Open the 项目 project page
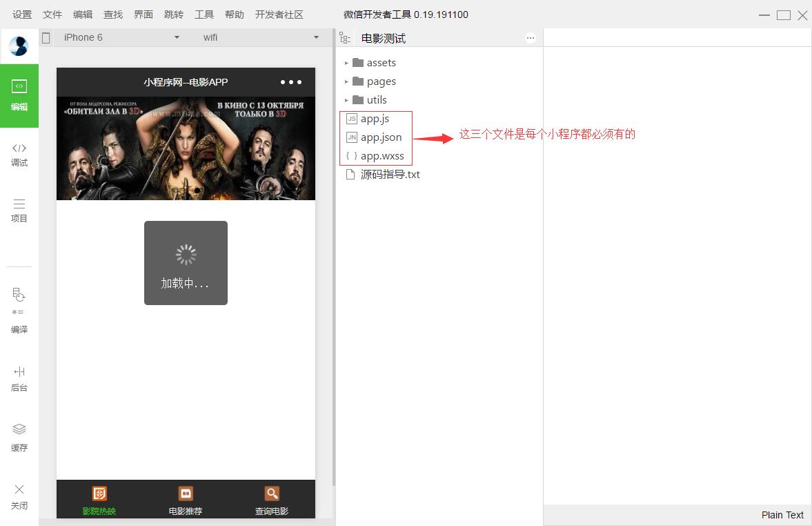This screenshot has height=526, width=812. 19,211
